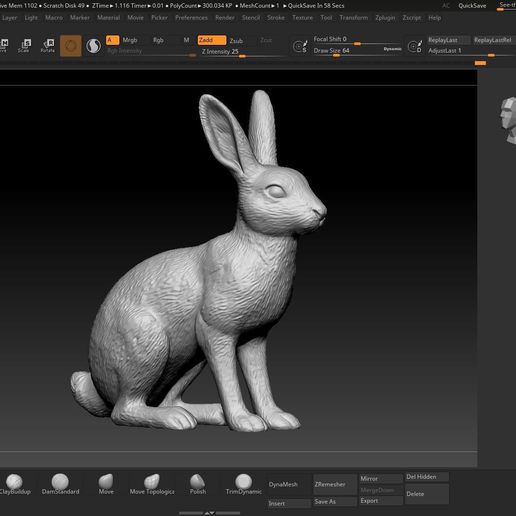Click the MergeDown button
The width and height of the screenshot is (516, 516).
(380, 490)
